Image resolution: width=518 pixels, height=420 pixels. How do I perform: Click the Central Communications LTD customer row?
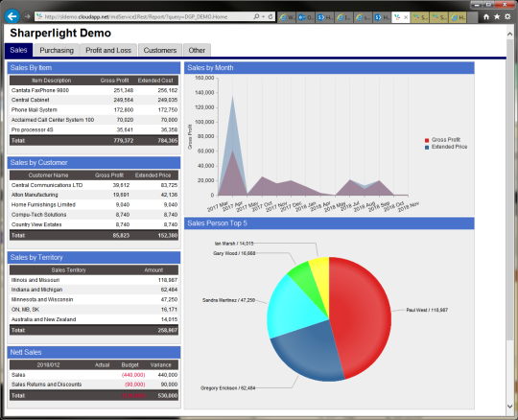click(x=94, y=185)
